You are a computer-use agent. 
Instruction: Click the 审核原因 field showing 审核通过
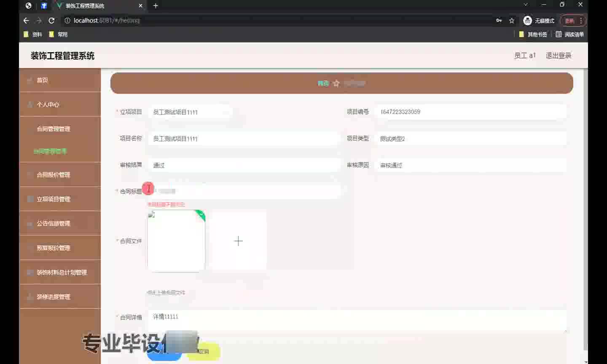click(x=470, y=165)
